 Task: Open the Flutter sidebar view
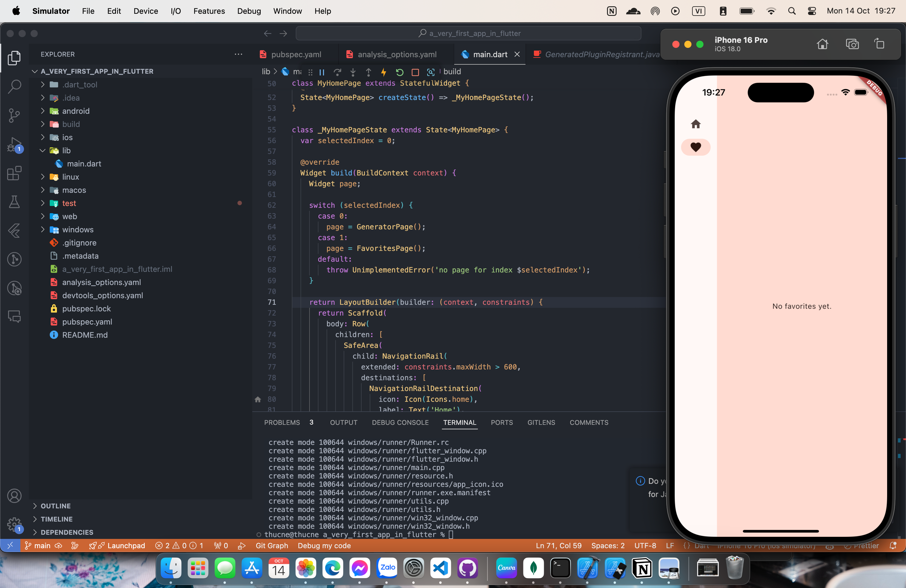pyautogui.click(x=14, y=231)
